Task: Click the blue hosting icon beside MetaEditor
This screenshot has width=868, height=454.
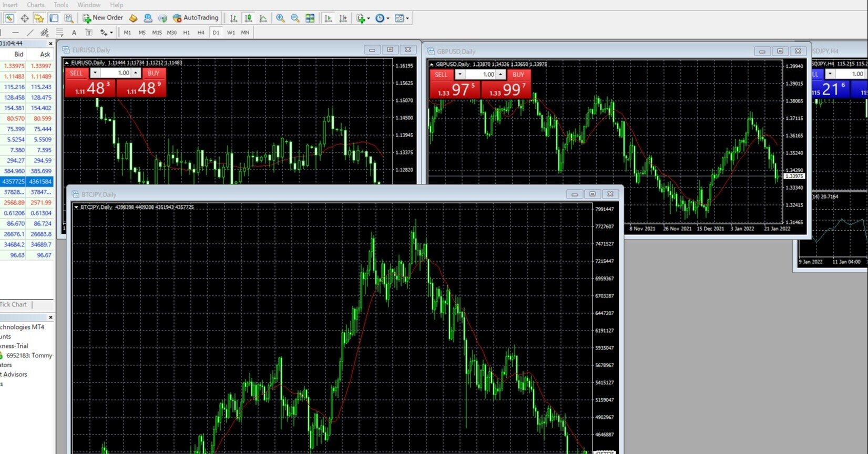Action: (148, 18)
